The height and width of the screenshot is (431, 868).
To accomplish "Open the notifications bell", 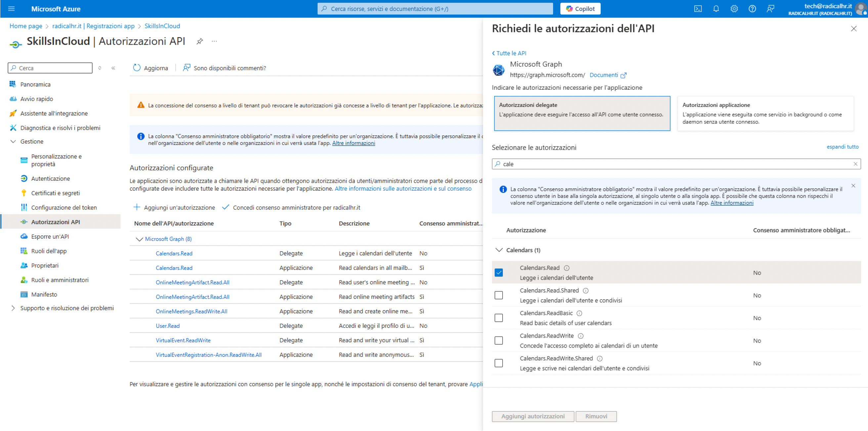I will pos(716,9).
